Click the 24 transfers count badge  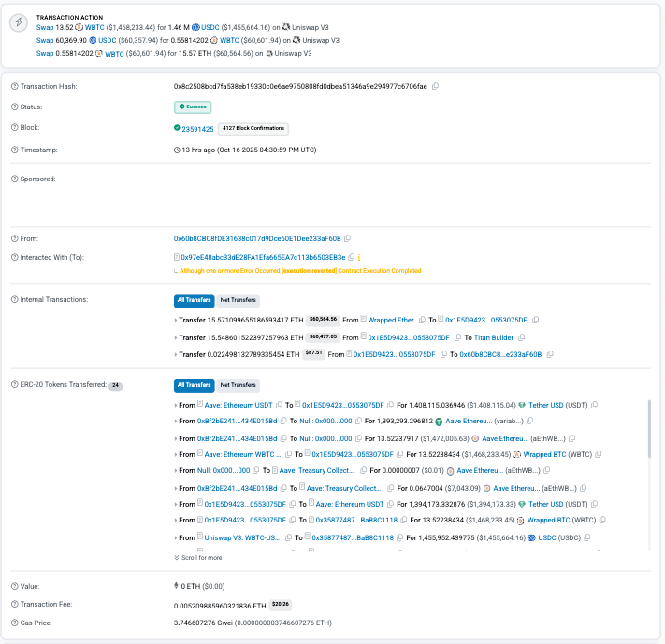point(115,385)
